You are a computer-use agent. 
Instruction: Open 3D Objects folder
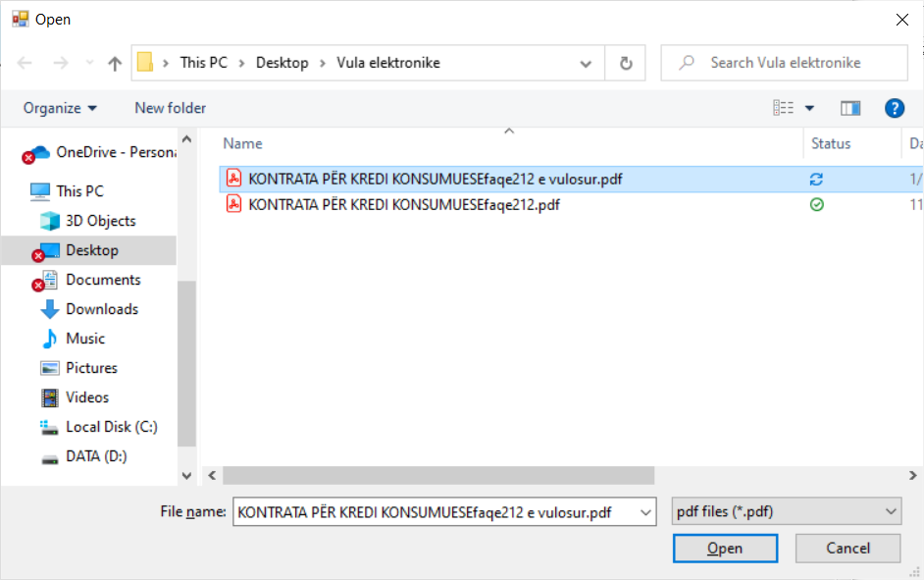point(88,221)
